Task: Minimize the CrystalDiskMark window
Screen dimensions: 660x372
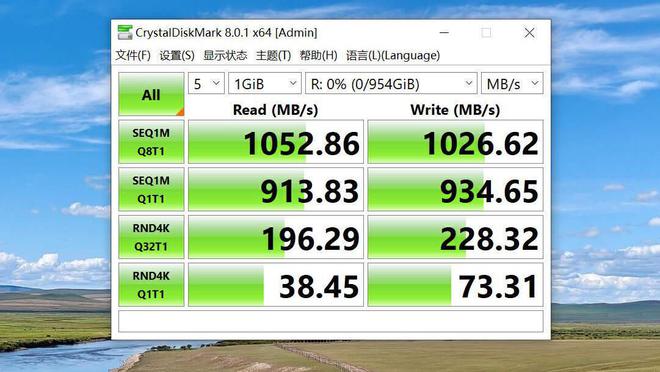Action: (444, 32)
